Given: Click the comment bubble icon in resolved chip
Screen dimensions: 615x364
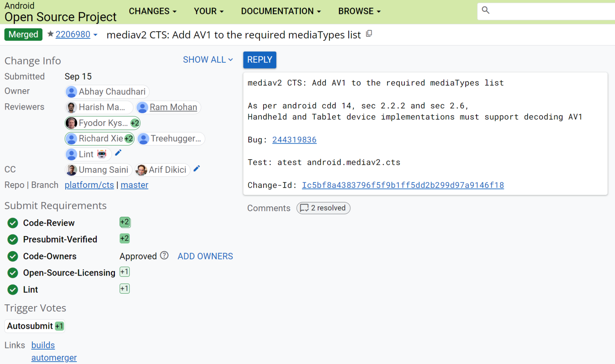Looking at the screenshot, I should (304, 208).
